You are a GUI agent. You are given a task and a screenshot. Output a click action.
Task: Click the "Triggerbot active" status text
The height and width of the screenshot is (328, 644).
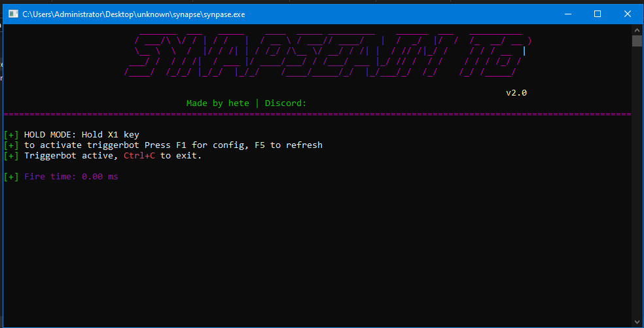(x=71, y=156)
